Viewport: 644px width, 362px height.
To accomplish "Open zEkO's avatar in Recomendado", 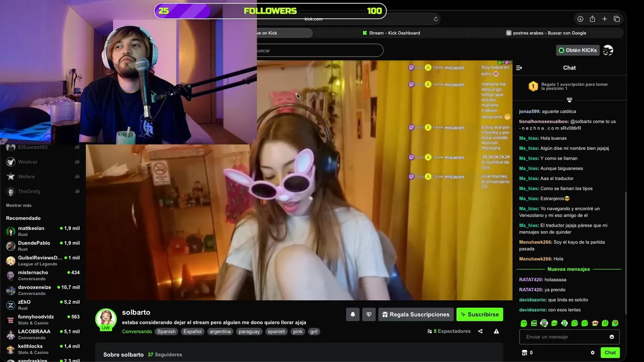I will tap(11, 305).
